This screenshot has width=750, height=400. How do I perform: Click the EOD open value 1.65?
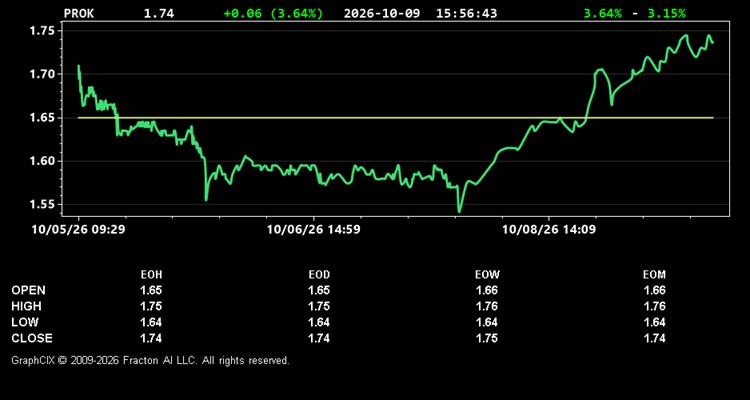pos(319,290)
